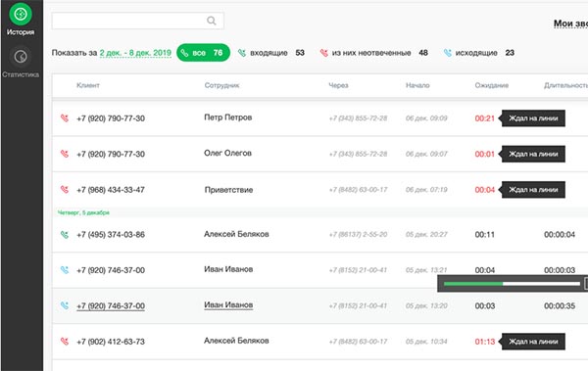Screen dimensions: 588x371
Task: Open the date range 2 дек. - 8 дек. 2019
Action: [x=135, y=53]
